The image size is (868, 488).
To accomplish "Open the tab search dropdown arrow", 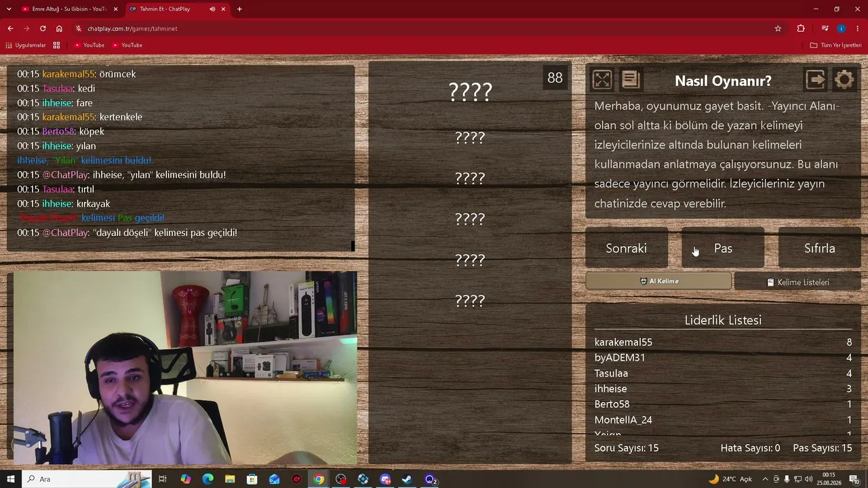I will [9, 9].
